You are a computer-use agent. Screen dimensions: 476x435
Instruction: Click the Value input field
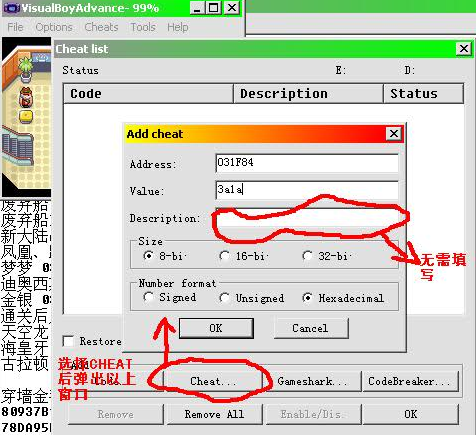point(307,190)
